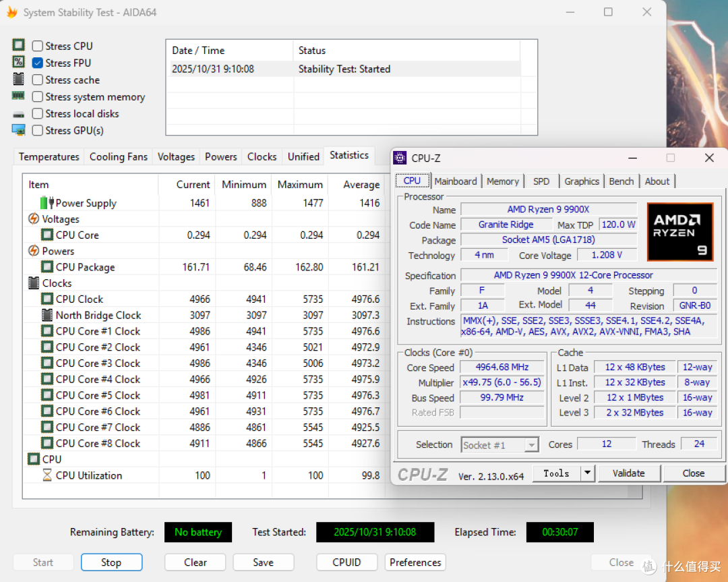
Task: Open Preferences in AIDA64
Action: [x=415, y=562]
